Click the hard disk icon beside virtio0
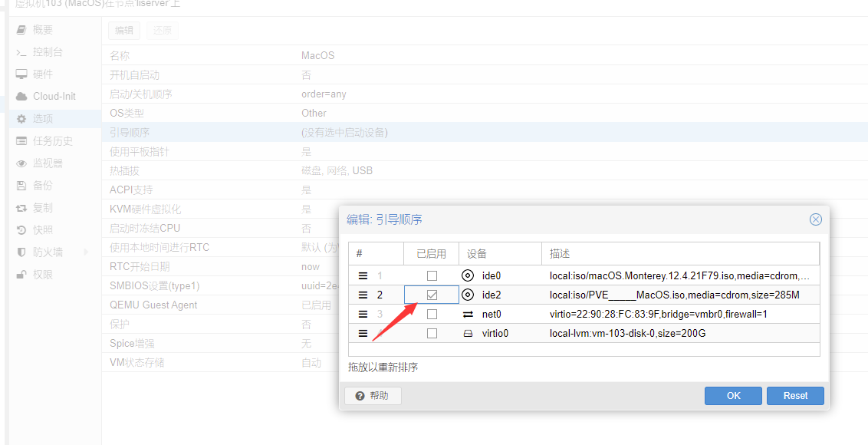 (x=469, y=334)
